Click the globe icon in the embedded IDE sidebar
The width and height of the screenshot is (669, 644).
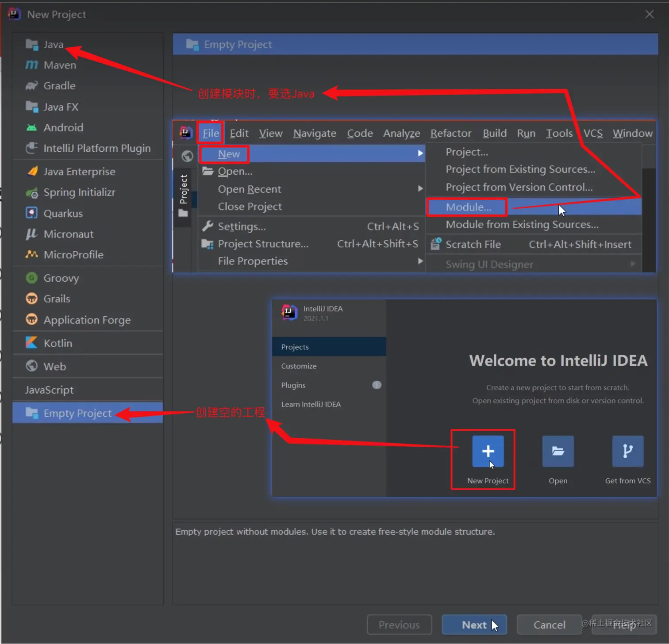tap(187, 156)
